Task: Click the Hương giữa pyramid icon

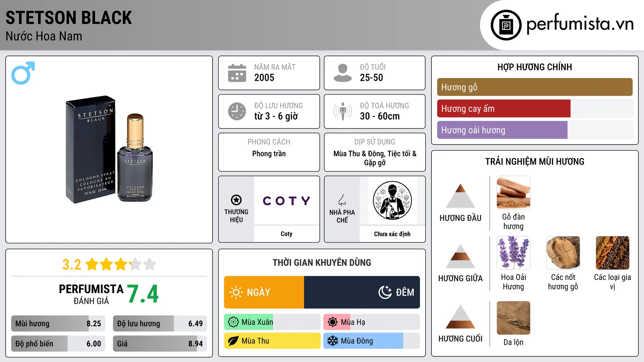Action: (460, 256)
